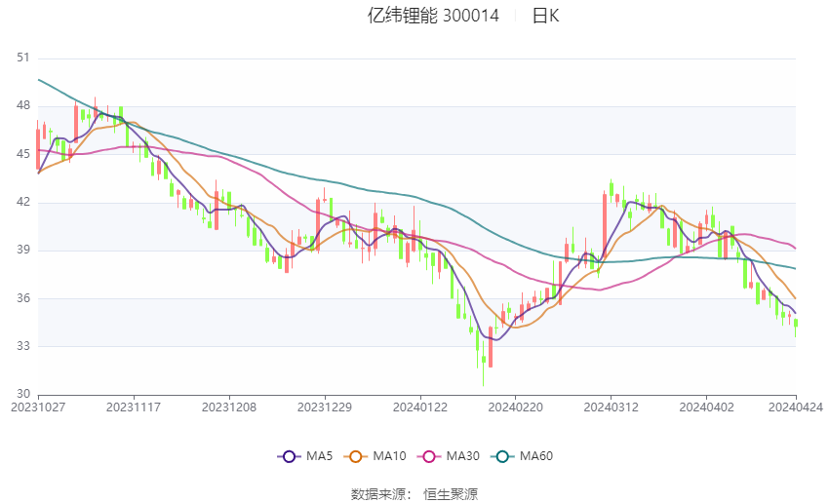The width and height of the screenshot is (829, 504).
Task: Click the 20231229 date axis label
Action: pos(325,407)
